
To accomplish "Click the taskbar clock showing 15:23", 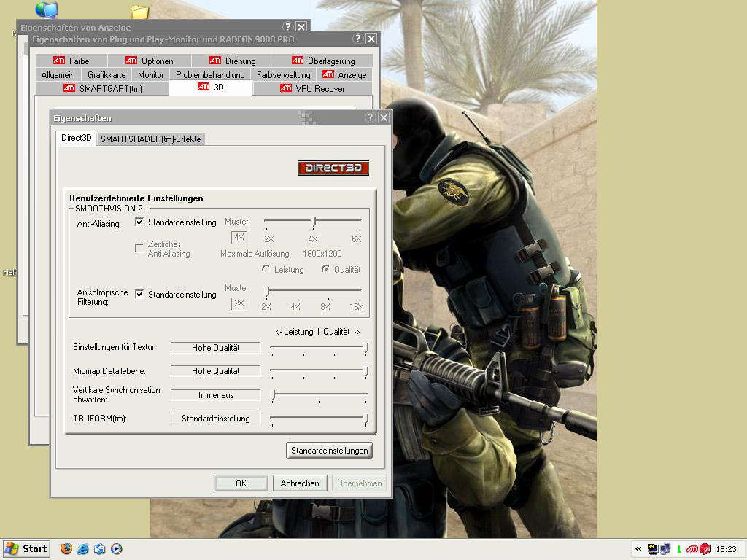I will (726, 549).
